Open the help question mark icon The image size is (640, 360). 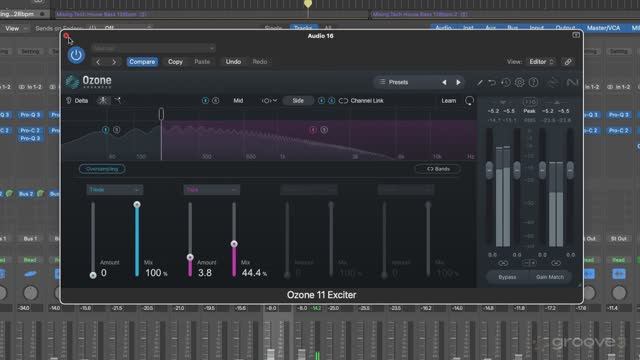click(x=533, y=82)
